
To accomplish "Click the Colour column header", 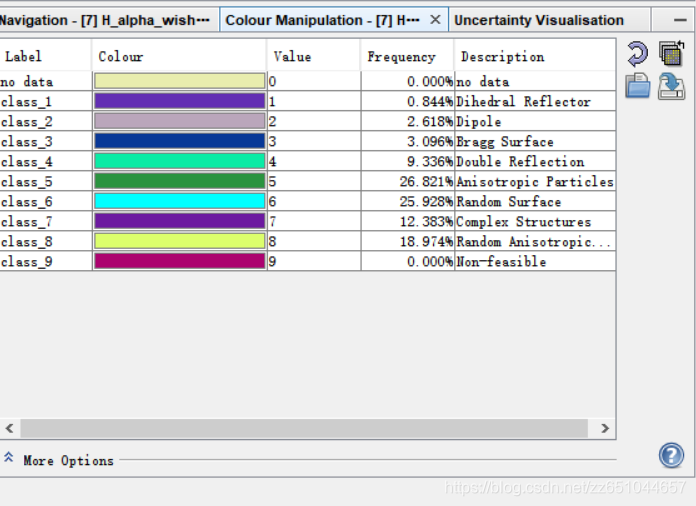I will [x=180, y=55].
